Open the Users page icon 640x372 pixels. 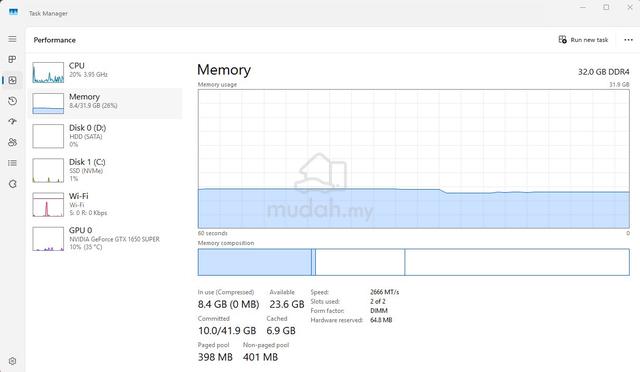(x=12, y=142)
